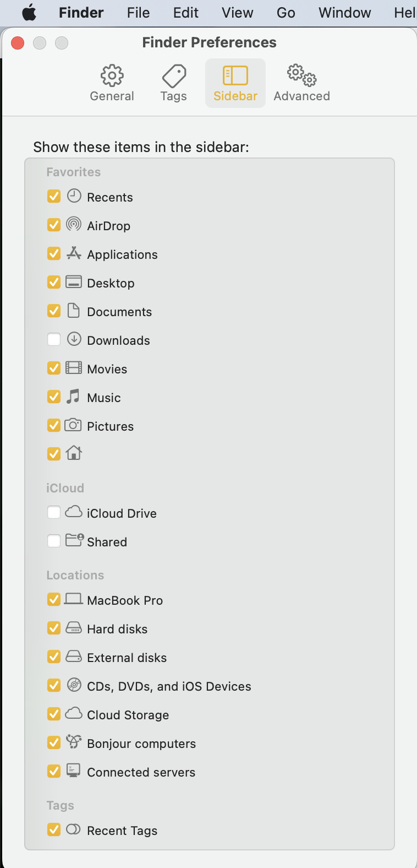Screen dimensions: 417x868
Task: Enable the Downloads checkbox
Action: coord(54,339)
